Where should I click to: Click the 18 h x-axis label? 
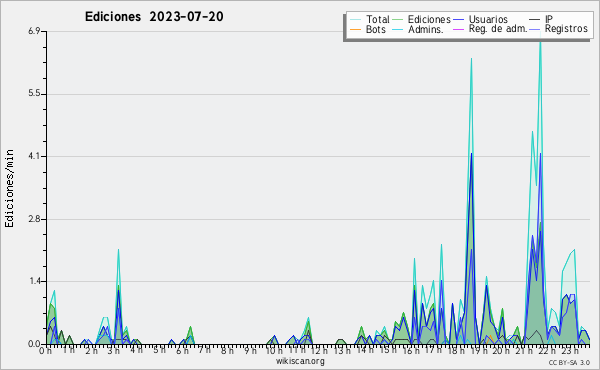456,351
